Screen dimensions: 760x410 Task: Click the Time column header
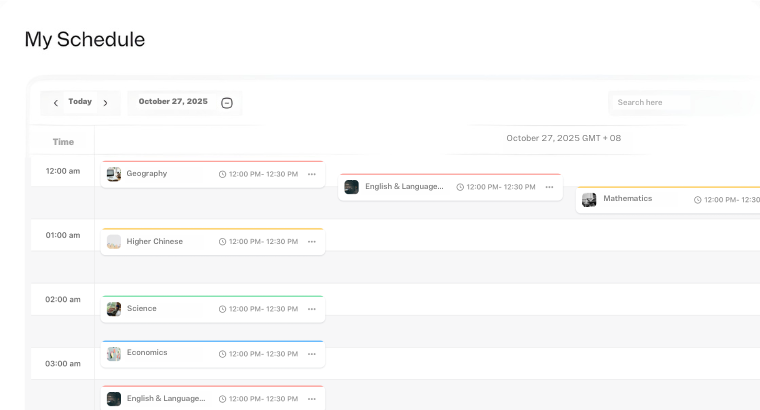tap(63, 141)
